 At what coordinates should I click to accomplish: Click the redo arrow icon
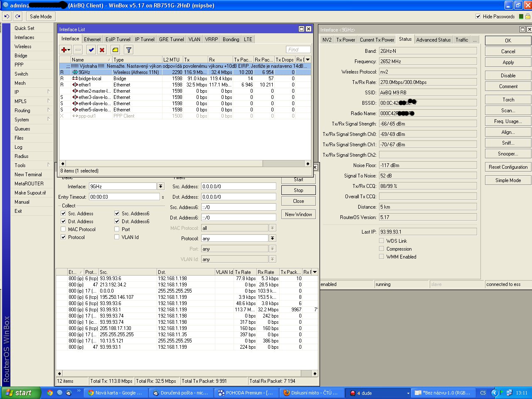click(17, 16)
